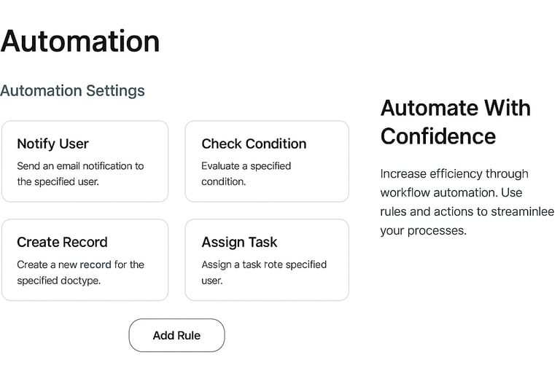Screen dimensions: 560x392
Task: Select the Notify User card title
Action: point(52,144)
